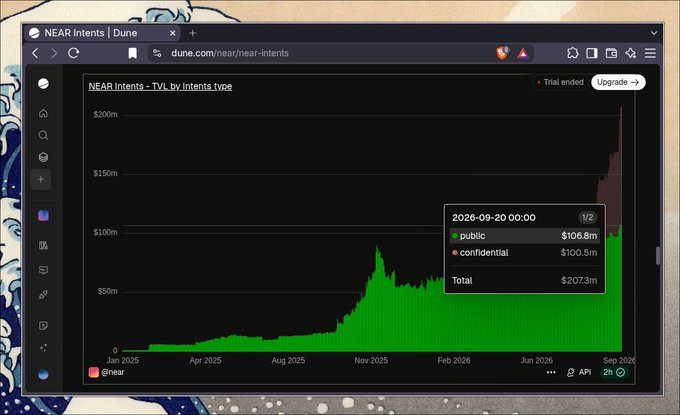680x415 pixels.
Task: Click the $200m axis label
Action: 105,114
